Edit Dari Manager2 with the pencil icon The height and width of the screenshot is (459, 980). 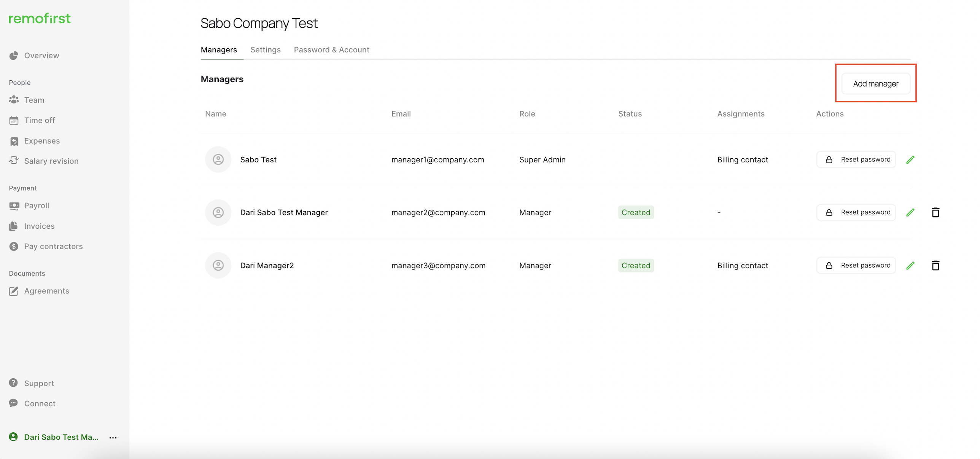(x=910, y=265)
